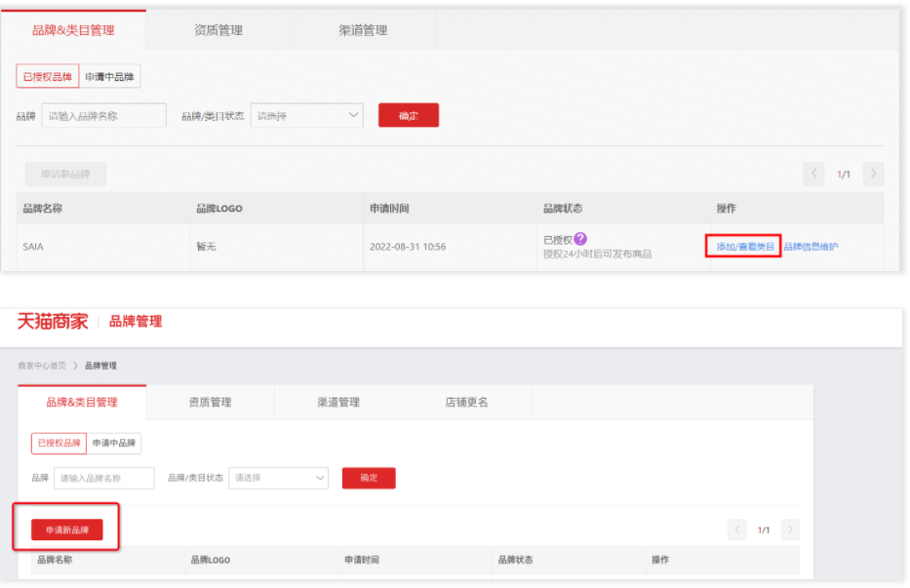Click 商家中心首页 breadcrumb link
This screenshot has width=910, height=588.
coord(42,366)
